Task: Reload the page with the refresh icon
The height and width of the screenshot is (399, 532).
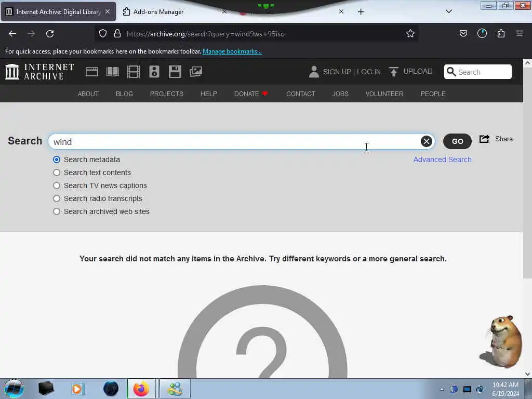Action: (50, 34)
